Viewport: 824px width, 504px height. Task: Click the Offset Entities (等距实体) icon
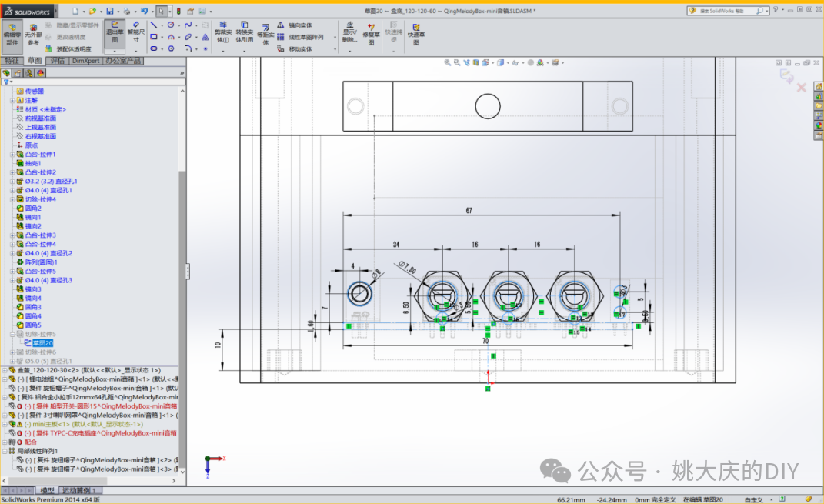[x=265, y=32]
